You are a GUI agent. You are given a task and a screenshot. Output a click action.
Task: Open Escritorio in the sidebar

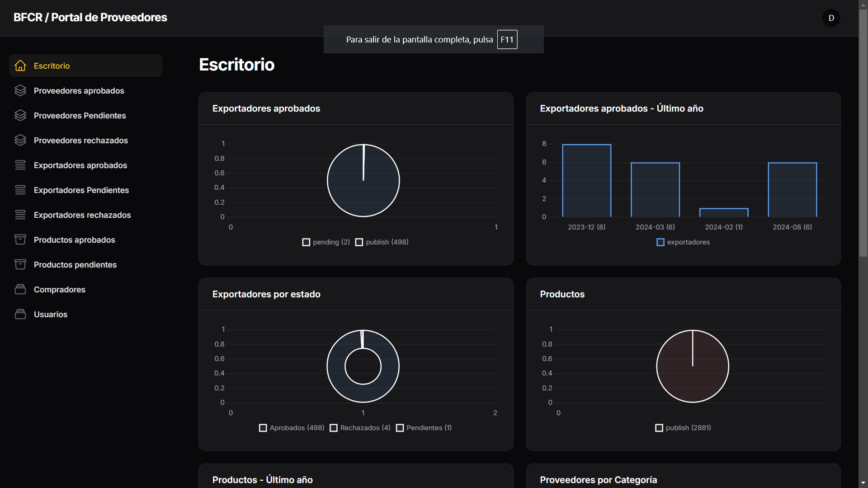click(x=85, y=66)
